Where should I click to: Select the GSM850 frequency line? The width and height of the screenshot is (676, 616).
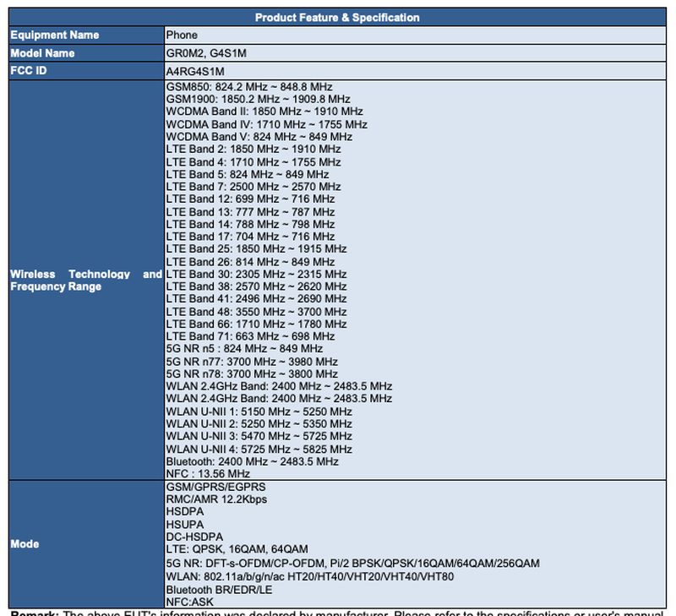pos(249,87)
